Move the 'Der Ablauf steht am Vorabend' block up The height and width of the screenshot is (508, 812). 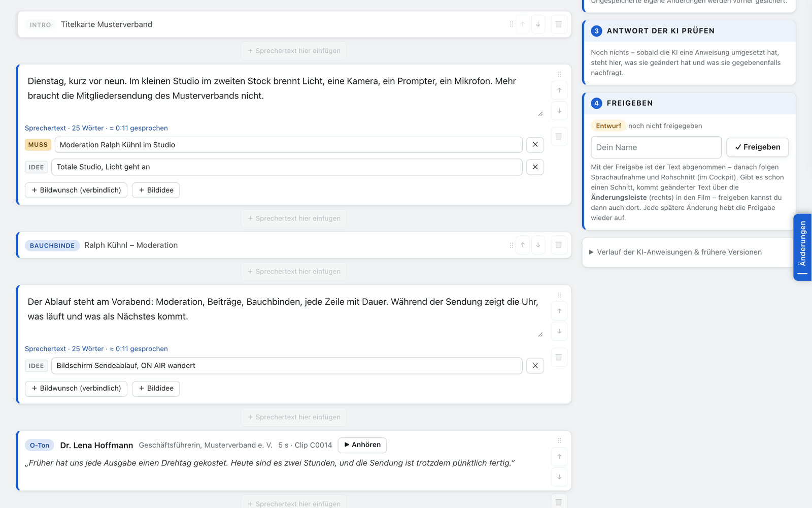[x=559, y=311]
